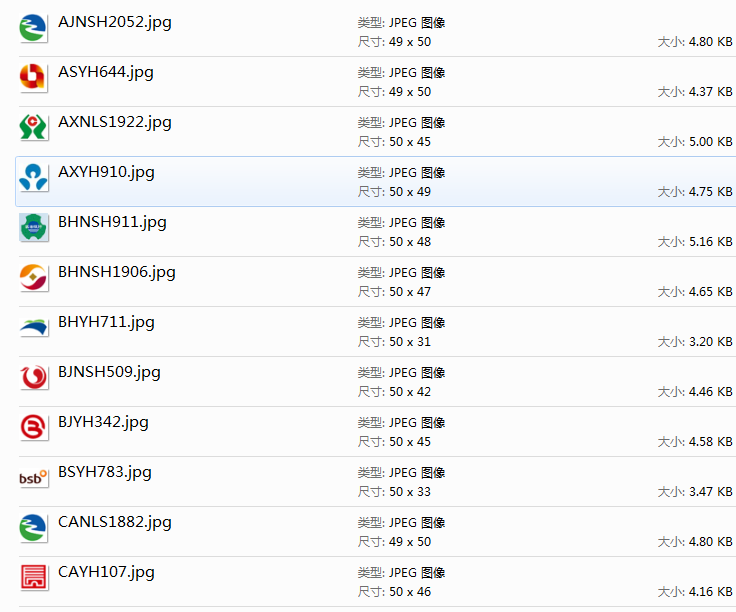Viewport: 736px width, 612px height.
Task: Select the AXNLS1922.jpg thumbnail icon
Action: [x=33, y=128]
